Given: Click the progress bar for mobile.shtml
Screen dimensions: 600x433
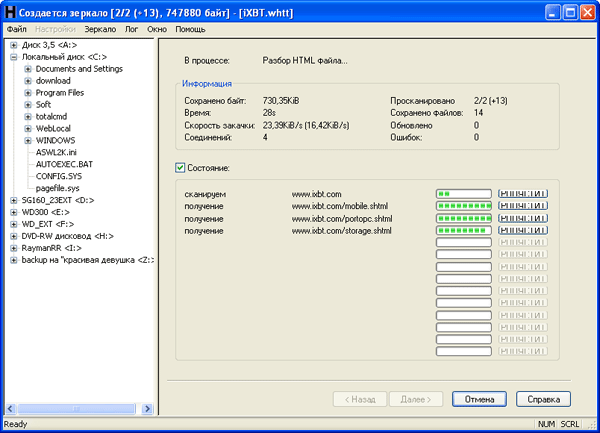Looking at the screenshot, I should (x=464, y=206).
